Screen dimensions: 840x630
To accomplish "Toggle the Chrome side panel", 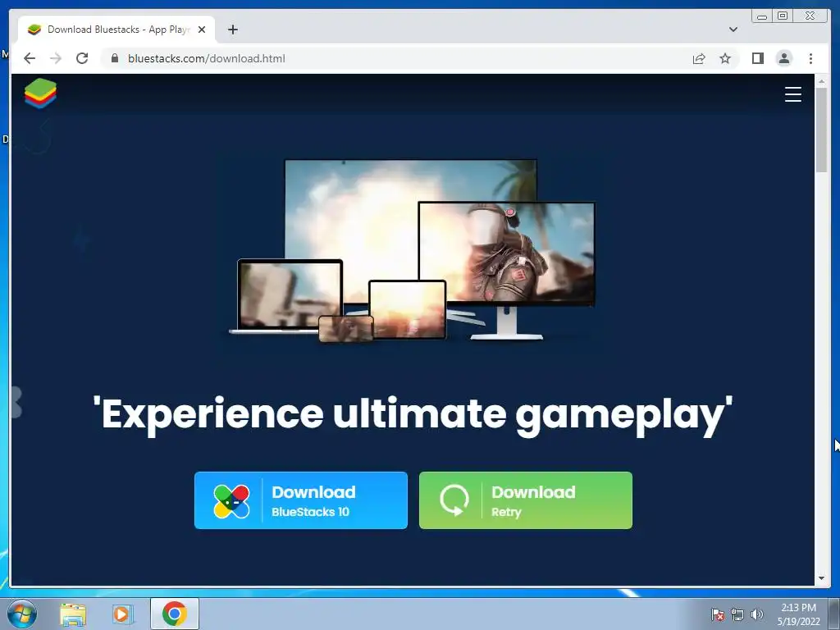I will (x=757, y=58).
